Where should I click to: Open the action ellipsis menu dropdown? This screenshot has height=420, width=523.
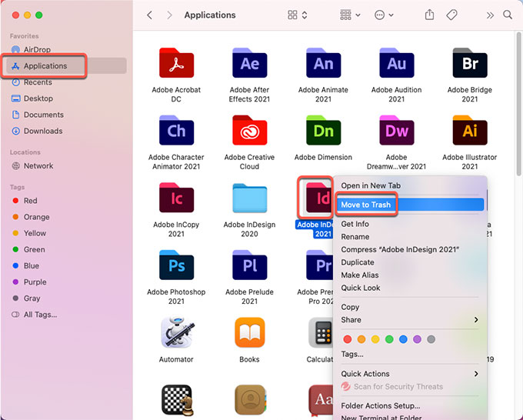tap(384, 15)
